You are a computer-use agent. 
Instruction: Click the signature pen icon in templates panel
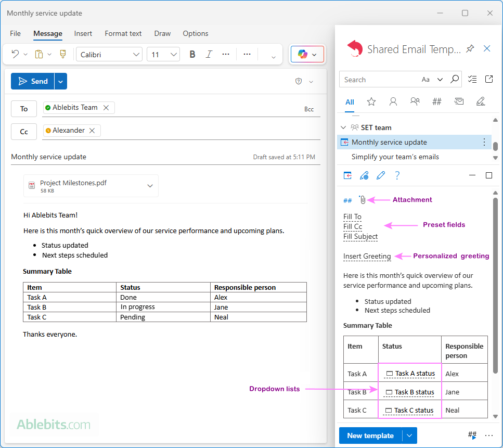[x=481, y=101]
